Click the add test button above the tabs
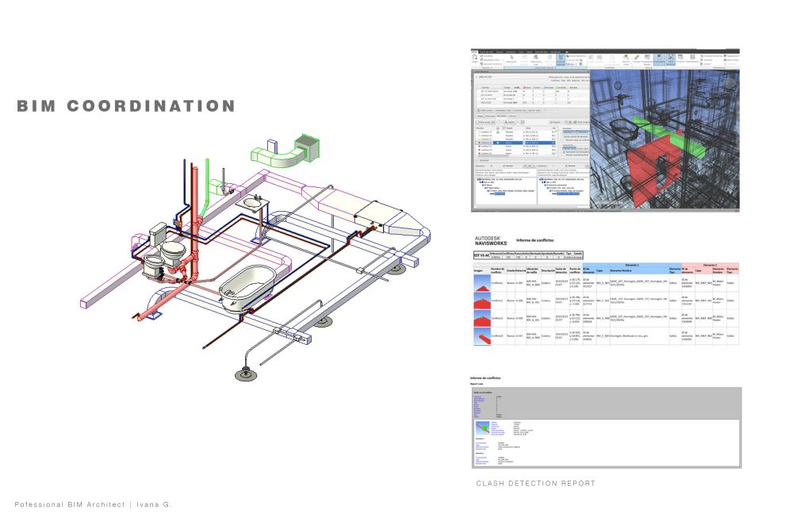Viewport: 812px width, 517px height. pyautogui.click(x=483, y=109)
